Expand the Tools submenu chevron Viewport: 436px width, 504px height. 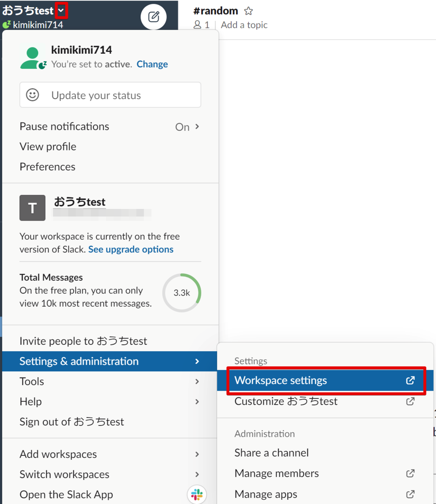(x=197, y=381)
